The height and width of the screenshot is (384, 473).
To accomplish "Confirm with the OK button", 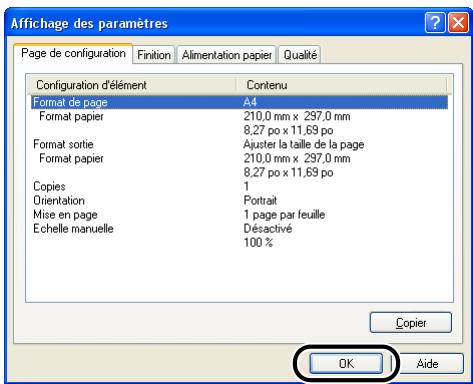I will (x=346, y=363).
